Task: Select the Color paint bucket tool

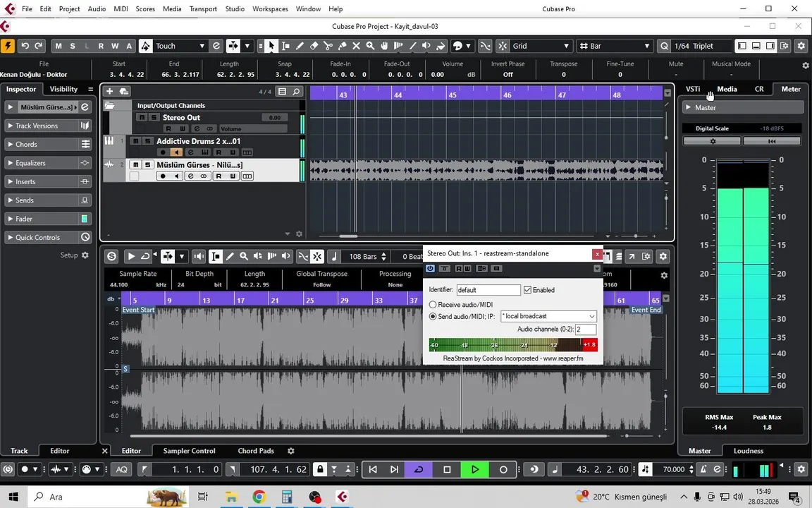Action: (441, 46)
